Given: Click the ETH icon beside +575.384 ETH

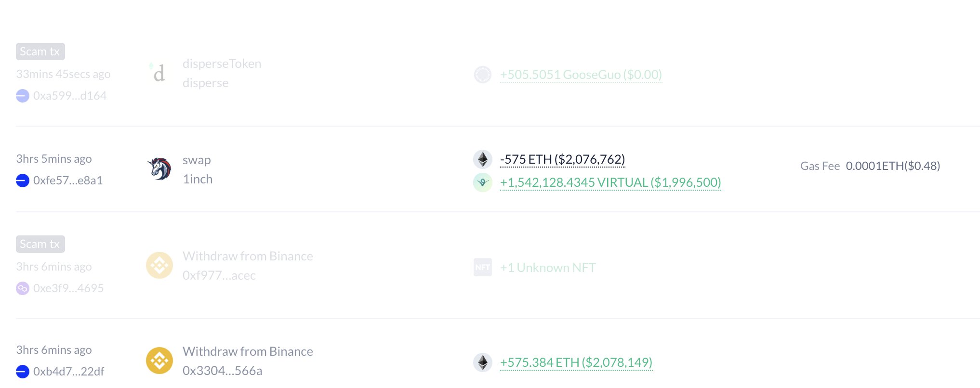Looking at the screenshot, I should (482, 362).
